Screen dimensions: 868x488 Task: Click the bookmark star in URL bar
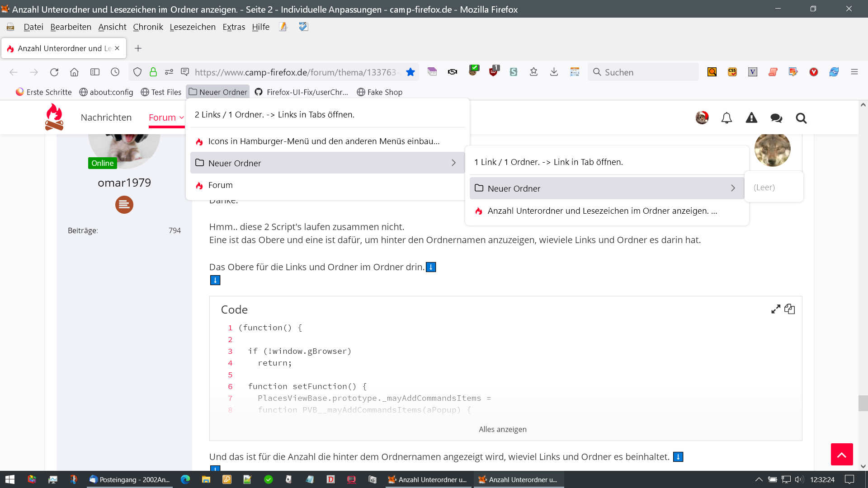click(410, 72)
